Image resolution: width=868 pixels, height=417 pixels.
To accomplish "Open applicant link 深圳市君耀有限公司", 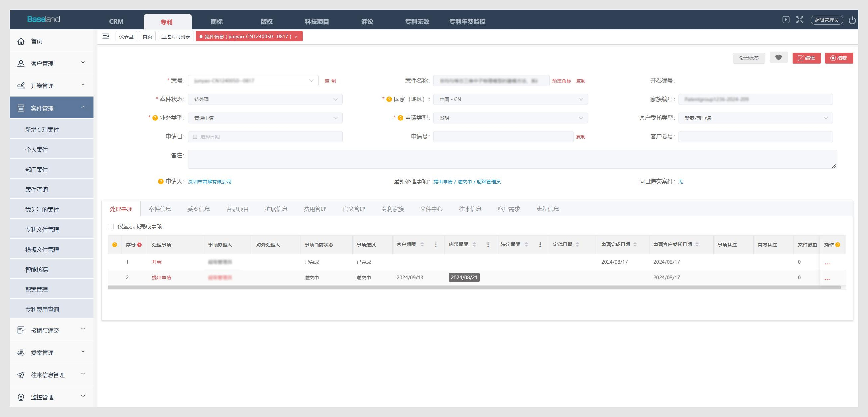I will click(210, 182).
